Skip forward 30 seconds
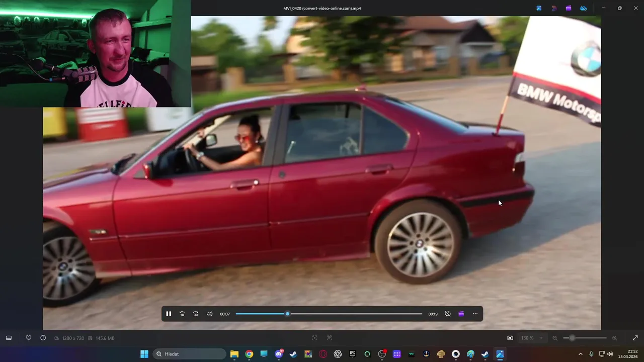The height and width of the screenshot is (362, 644). (196, 314)
